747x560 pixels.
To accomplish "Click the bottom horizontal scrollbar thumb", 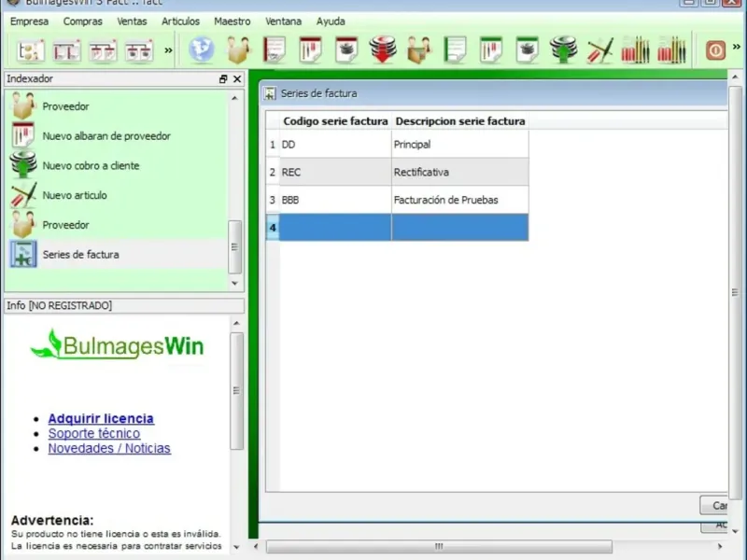I will (439, 546).
